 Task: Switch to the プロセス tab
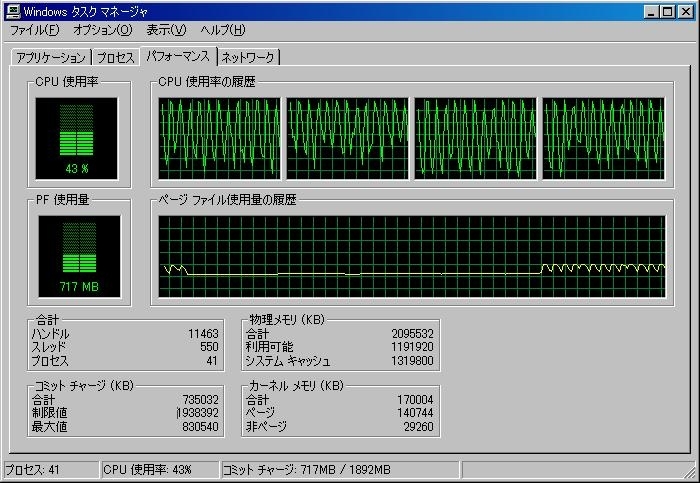(x=116, y=58)
